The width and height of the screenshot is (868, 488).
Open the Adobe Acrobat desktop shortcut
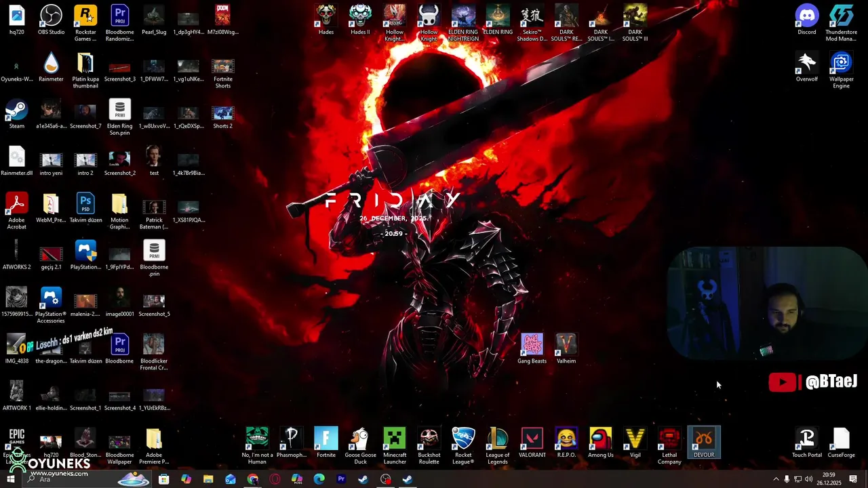(16, 211)
